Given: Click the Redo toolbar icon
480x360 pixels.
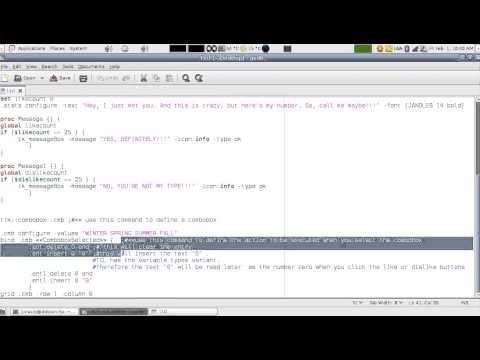Looking at the screenshot, I should [x=126, y=78].
